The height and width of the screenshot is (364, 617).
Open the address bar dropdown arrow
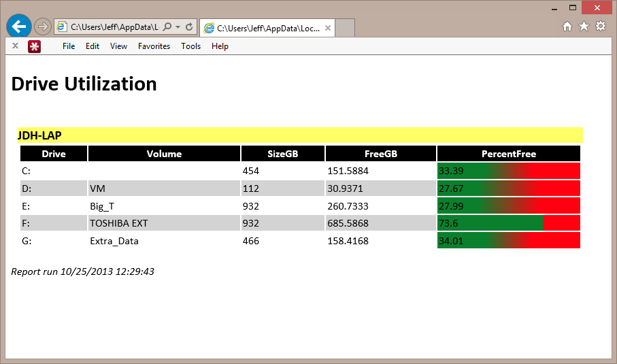click(178, 27)
